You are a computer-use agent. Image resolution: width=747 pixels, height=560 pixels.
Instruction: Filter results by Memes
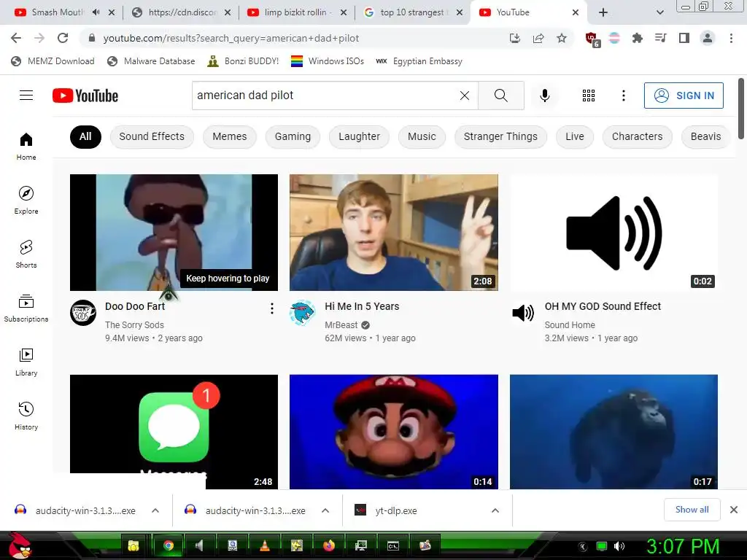coord(230,136)
